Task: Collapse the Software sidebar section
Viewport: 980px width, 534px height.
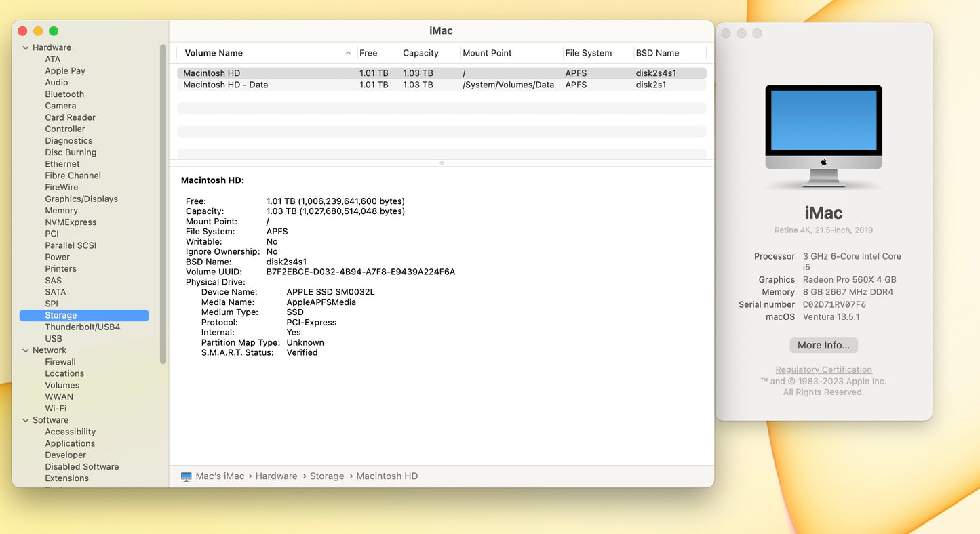Action: click(26, 420)
